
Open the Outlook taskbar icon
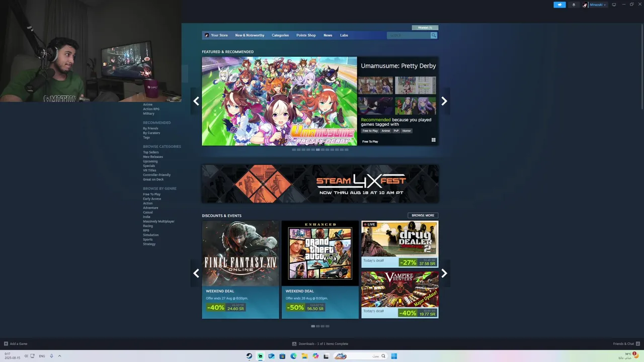click(x=271, y=356)
